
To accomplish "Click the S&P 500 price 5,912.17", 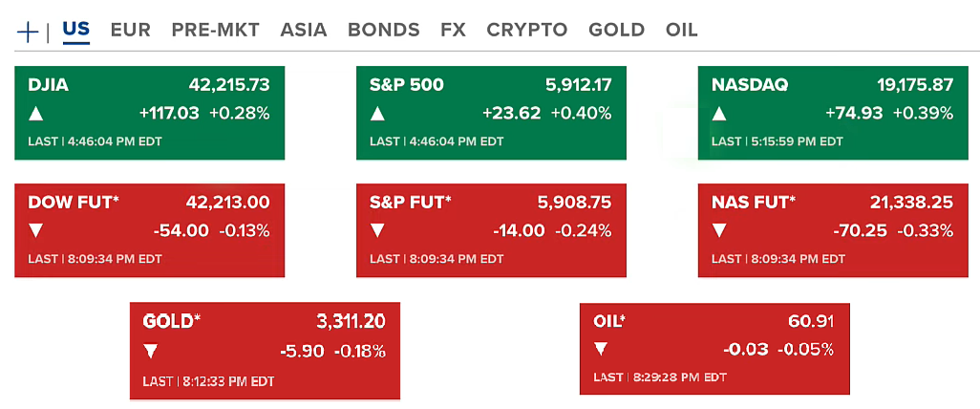I will tap(579, 85).
